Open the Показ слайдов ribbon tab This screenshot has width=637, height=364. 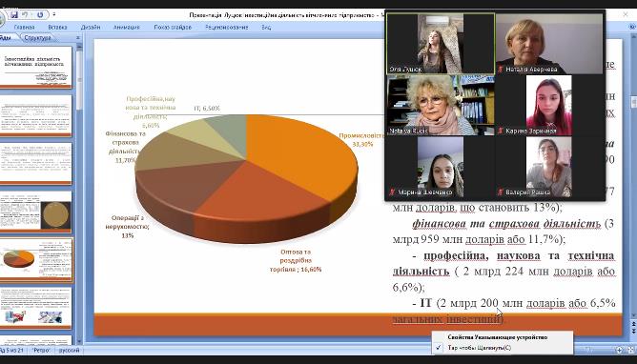pyautogui.click(x=173, y=28)
